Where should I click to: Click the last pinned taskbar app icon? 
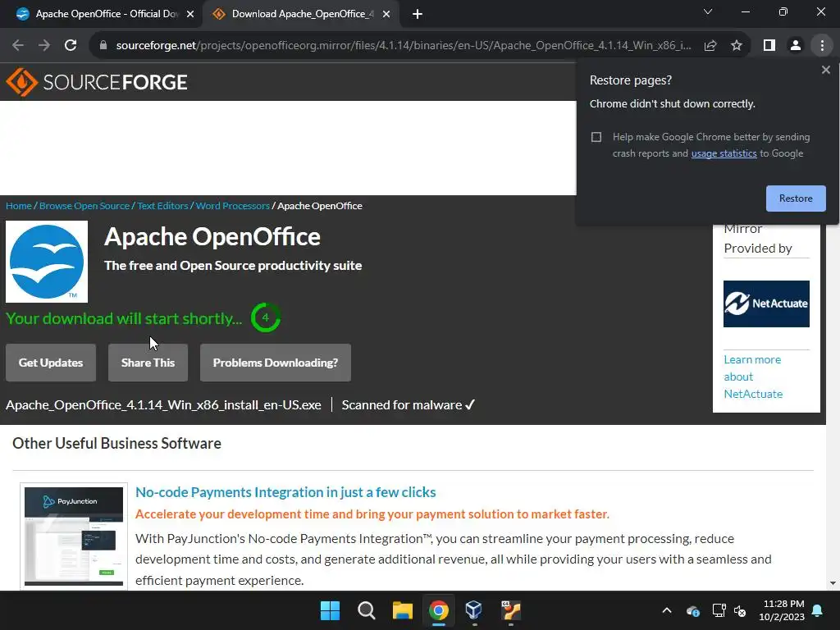[510, 610]
